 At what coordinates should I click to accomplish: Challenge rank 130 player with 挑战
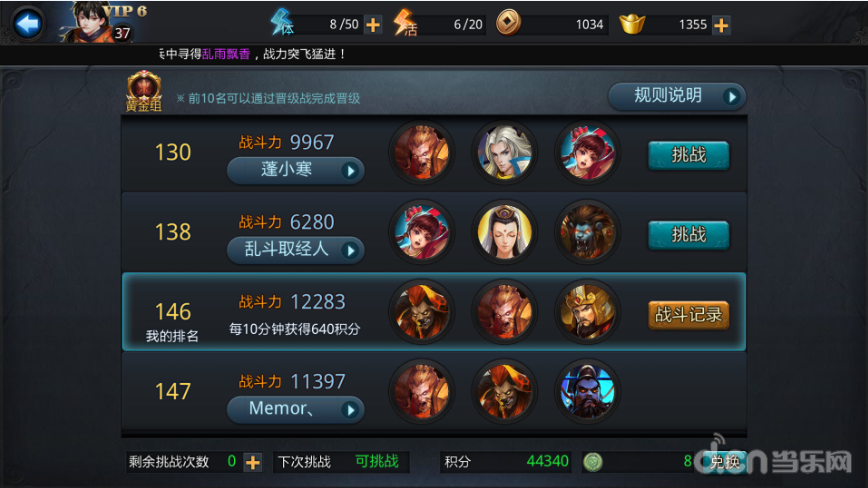pyautogui.click(x=689, y=155)
